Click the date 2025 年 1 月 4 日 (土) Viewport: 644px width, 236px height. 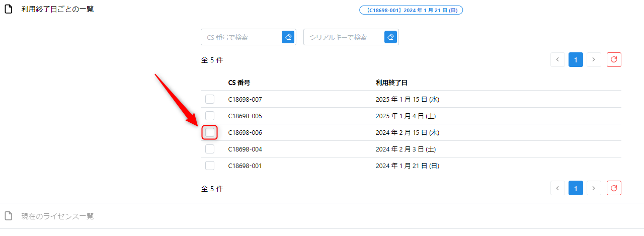[x=406, y=116]
